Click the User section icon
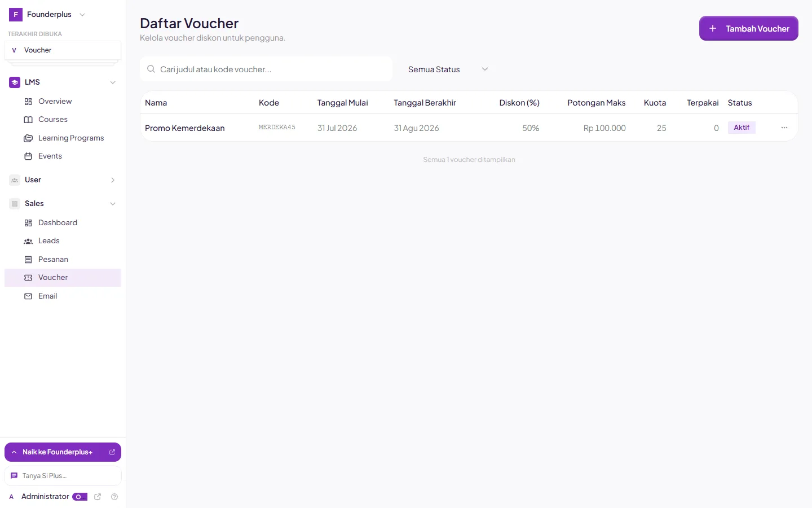 15,180
